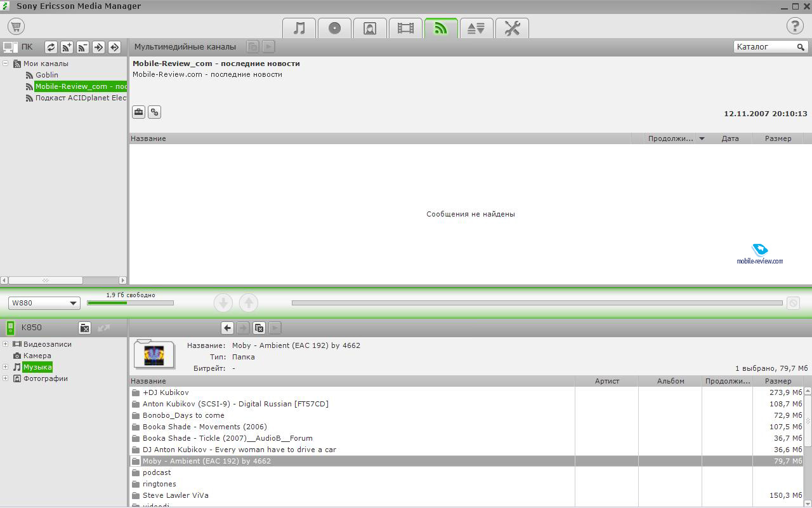Select Подкаст ACIDplanet feed

[81, 98]
